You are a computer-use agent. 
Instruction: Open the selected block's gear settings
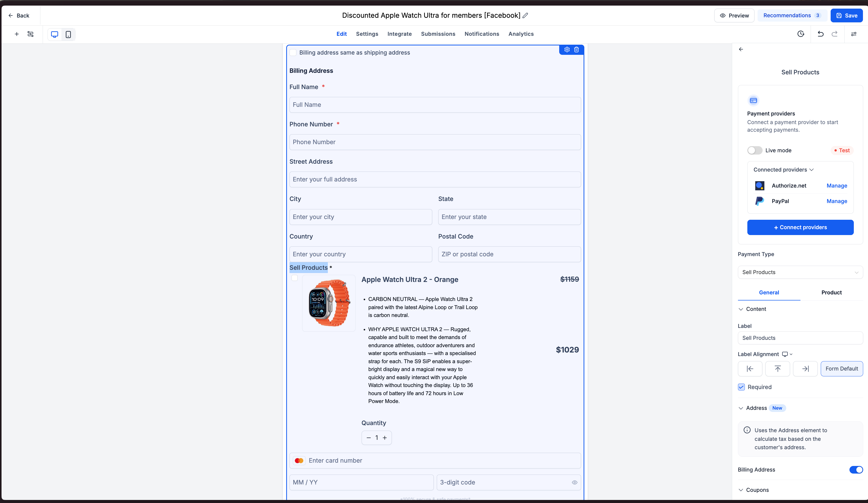[x=567, y=49]
